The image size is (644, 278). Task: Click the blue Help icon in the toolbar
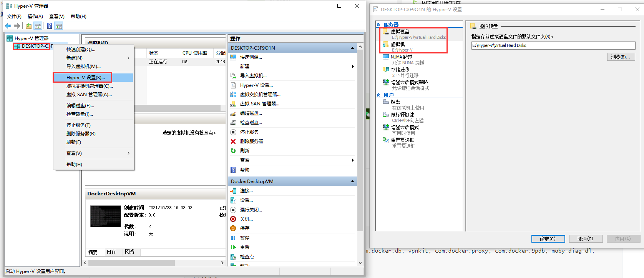pos(49,26)
